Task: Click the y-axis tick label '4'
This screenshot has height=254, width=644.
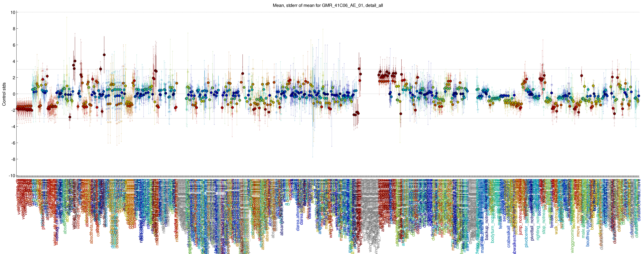Action: coord(14,61)
